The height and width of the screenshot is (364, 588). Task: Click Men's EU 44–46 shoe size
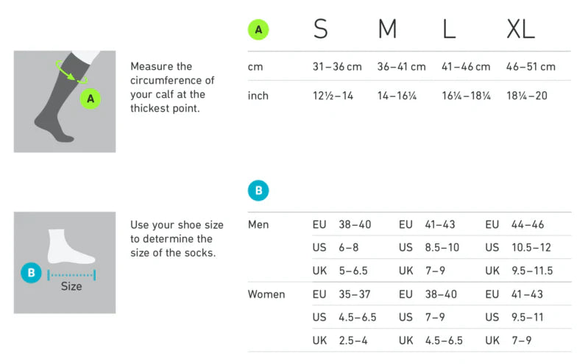[x=528, y=224]
